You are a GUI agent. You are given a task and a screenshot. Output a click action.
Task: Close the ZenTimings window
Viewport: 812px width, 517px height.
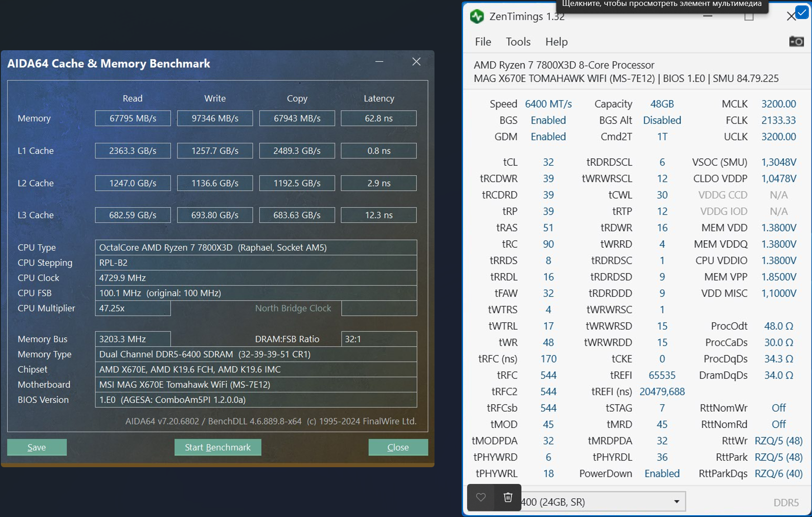[791, 16]
